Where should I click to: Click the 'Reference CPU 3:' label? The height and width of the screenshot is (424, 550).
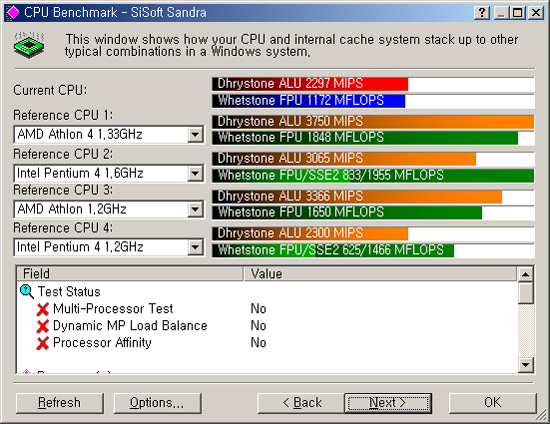(63, 190)
